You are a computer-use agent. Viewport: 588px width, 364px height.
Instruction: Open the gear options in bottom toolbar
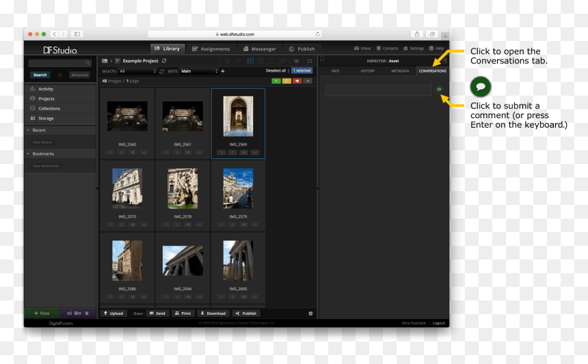click(310, 313)
